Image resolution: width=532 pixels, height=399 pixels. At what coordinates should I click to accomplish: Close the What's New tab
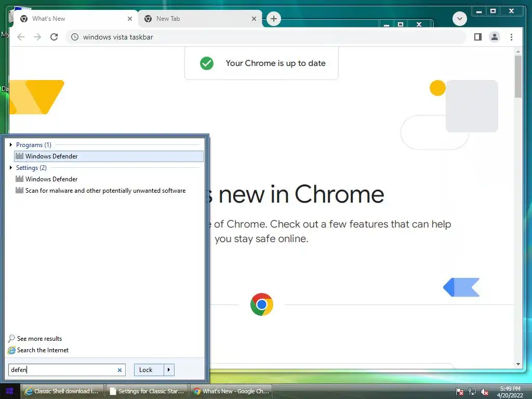point(129,19)
